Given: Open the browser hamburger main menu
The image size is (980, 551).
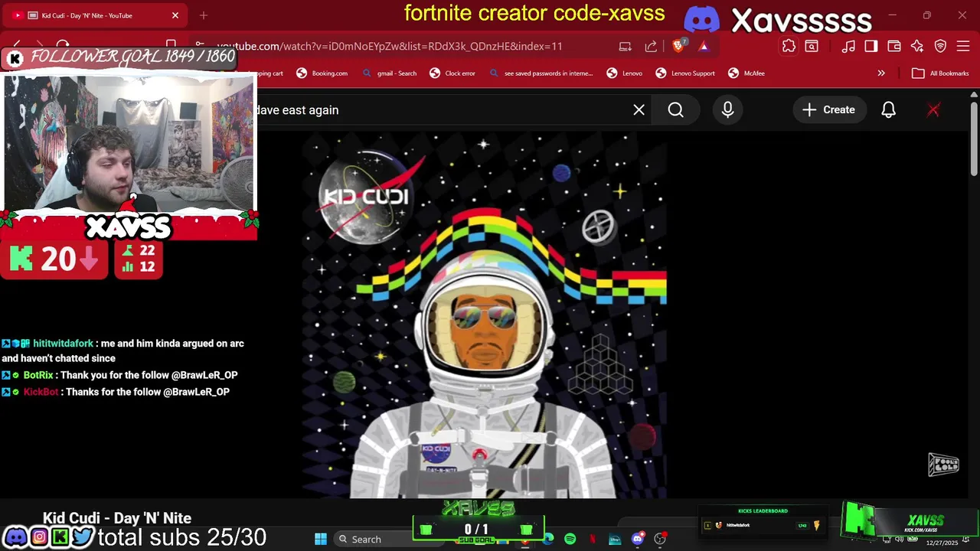Looking at the screenshot, I should [x=964, y=46].
